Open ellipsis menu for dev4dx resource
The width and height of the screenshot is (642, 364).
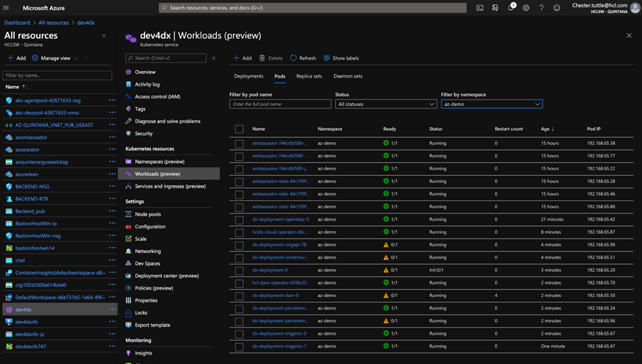[112, 309]
